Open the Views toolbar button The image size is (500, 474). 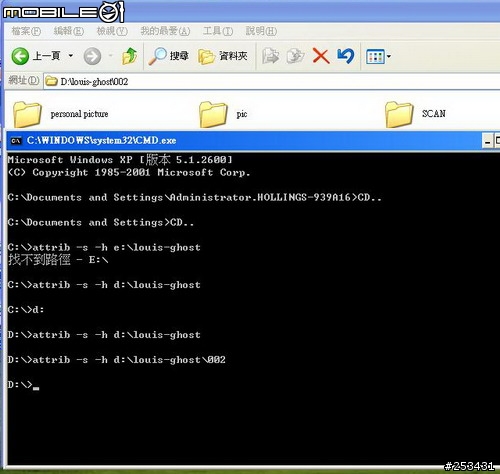[x=375, y=57]
